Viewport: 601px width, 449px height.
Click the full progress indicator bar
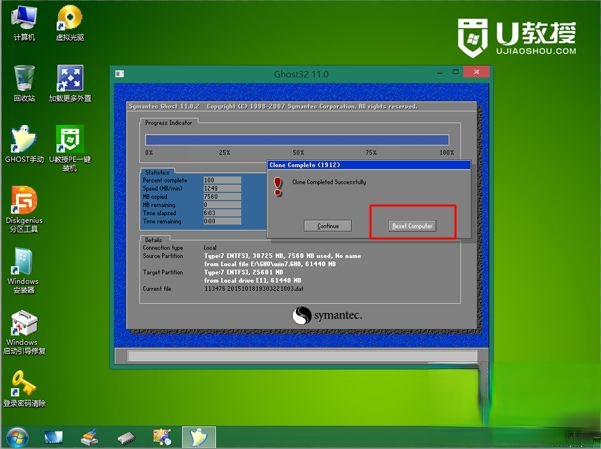297,139
